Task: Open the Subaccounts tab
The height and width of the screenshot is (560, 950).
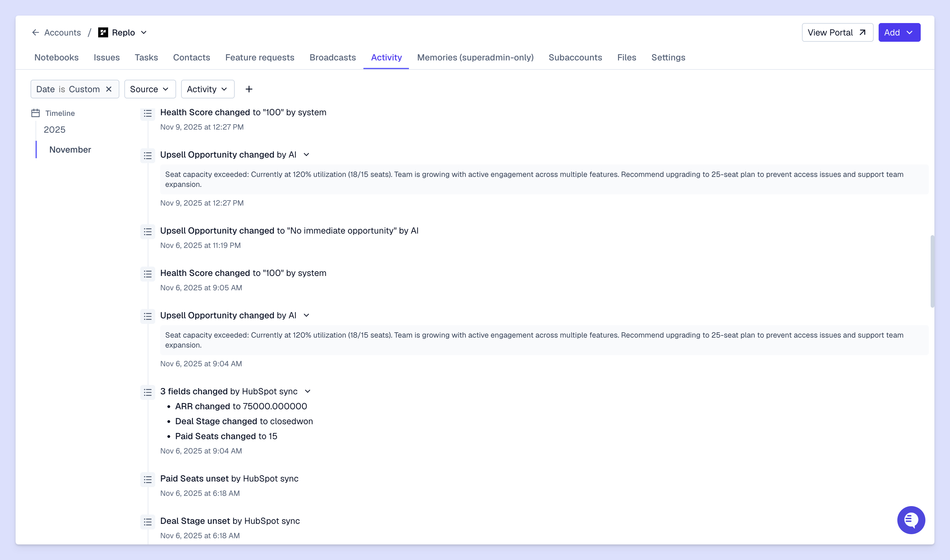Action: coord(575,57)
